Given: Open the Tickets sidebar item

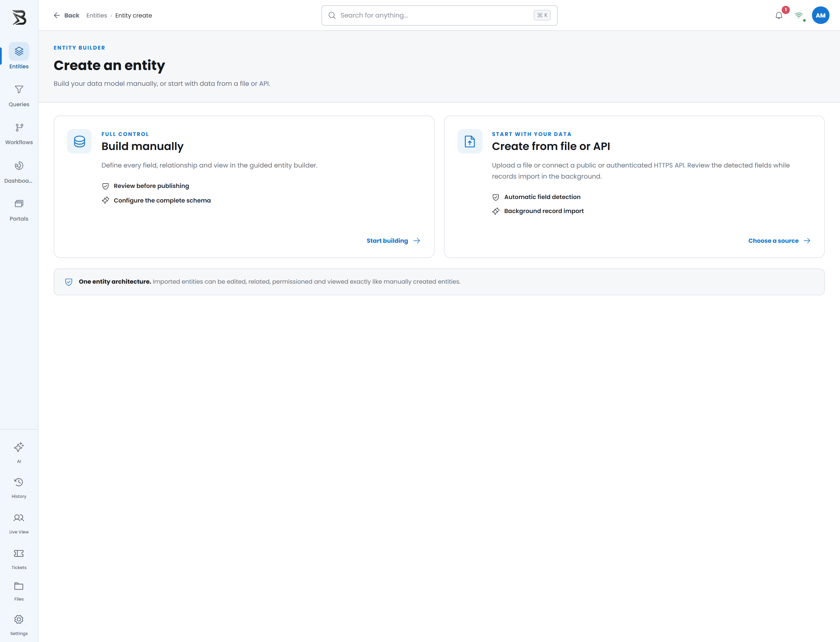Looking at the screenshot, I should 19,559.
